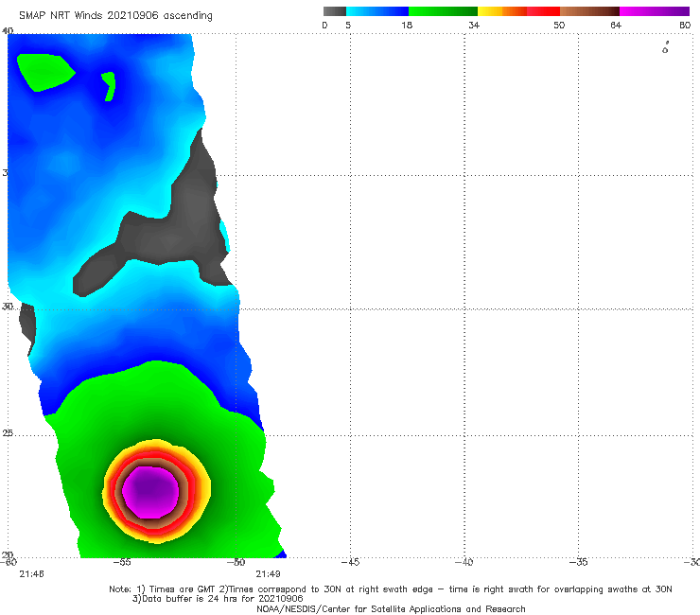The height and width of the screenshot is (615, 700).
Task: Click the colorbar label '64'
Action: (616, 26)
